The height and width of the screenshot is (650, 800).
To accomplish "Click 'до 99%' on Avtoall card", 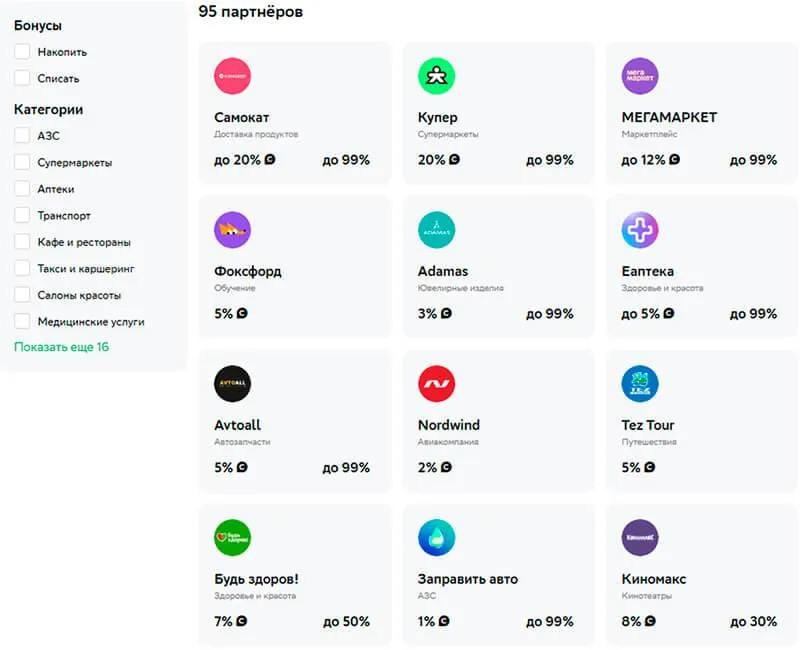I will coord(346,467).
